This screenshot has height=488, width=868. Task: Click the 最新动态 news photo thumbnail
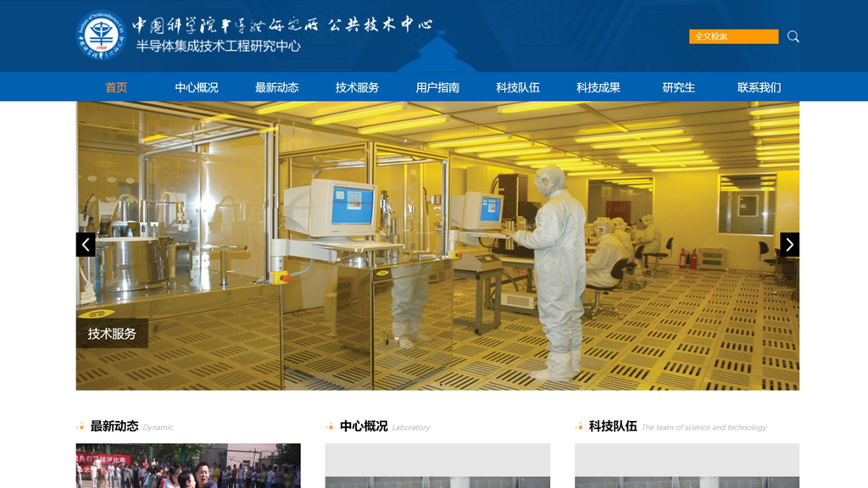(x=188, y=466)
